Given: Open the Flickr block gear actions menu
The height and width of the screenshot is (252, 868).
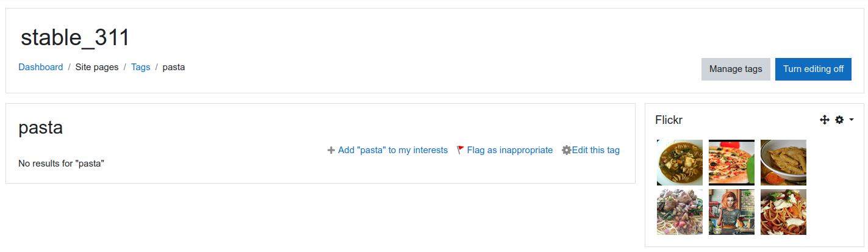Looking at the screenshot, I should [839, 120].
